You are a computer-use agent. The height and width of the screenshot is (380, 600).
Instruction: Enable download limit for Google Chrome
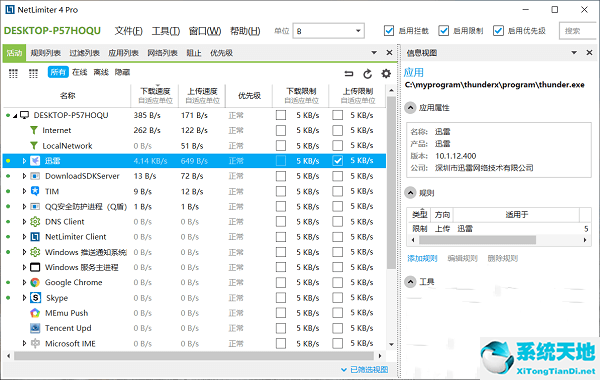click(281, 282)
